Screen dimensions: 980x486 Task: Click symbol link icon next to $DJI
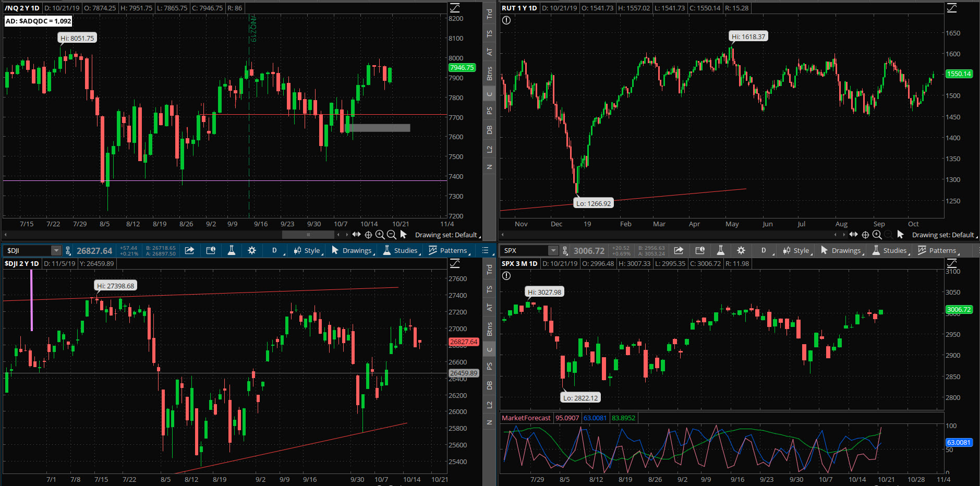(68, 251)
